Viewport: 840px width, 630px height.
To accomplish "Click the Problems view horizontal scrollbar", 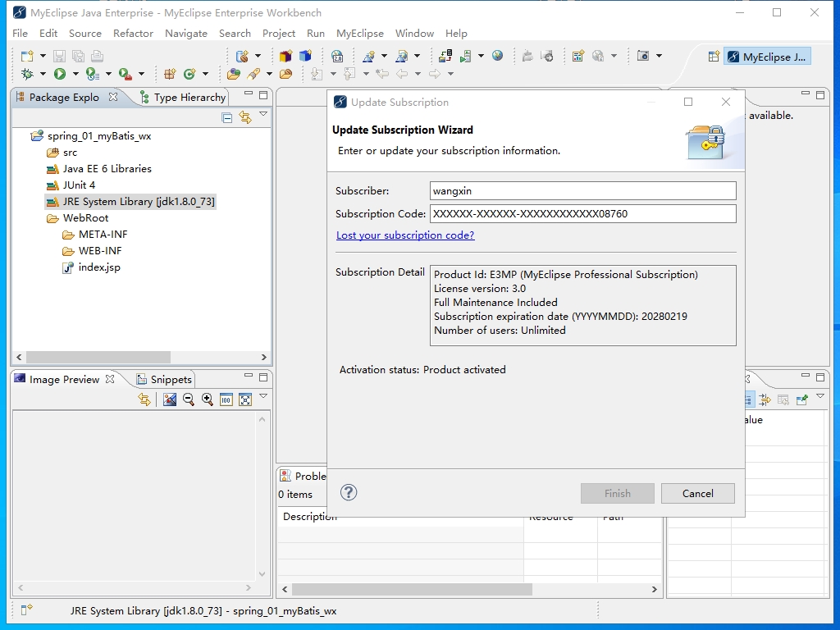I will pos(412,589).
